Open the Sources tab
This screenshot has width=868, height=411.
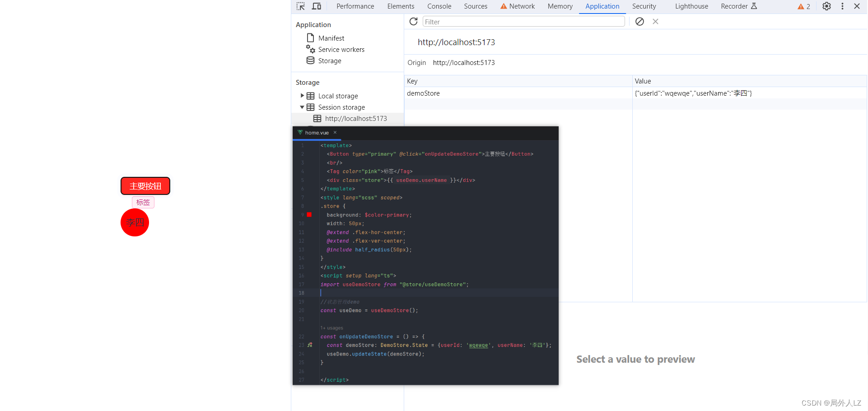point(476,6)
